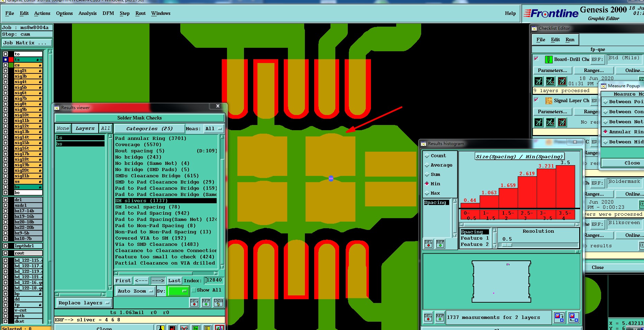Click Last button in Results viewer

pyautogui.click(x=174, y=280)
